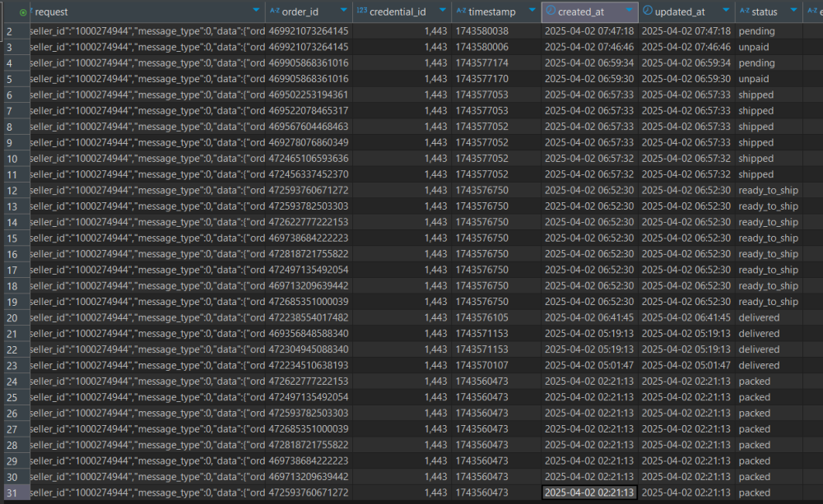Select the created_at column header
Image resolution: width=823 pixels, height=504 pixels.
[x=584, y=12]
